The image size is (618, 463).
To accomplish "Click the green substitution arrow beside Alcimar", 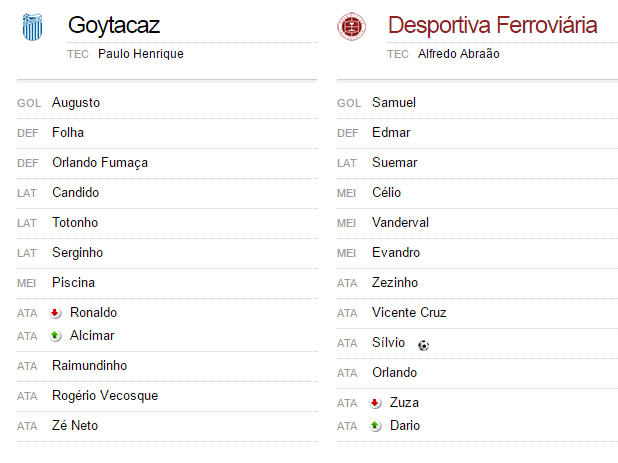I will (55, 336).
